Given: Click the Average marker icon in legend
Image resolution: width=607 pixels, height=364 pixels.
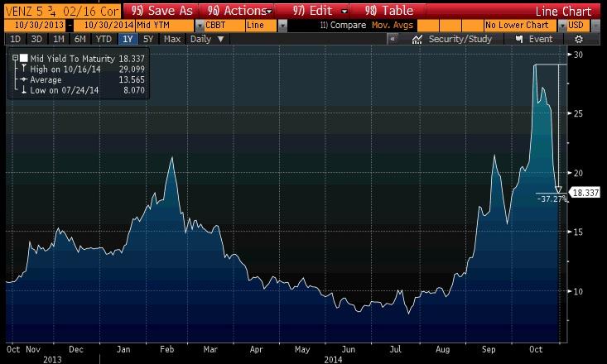Looking at the screenshot, I should [x=22, y=79].
